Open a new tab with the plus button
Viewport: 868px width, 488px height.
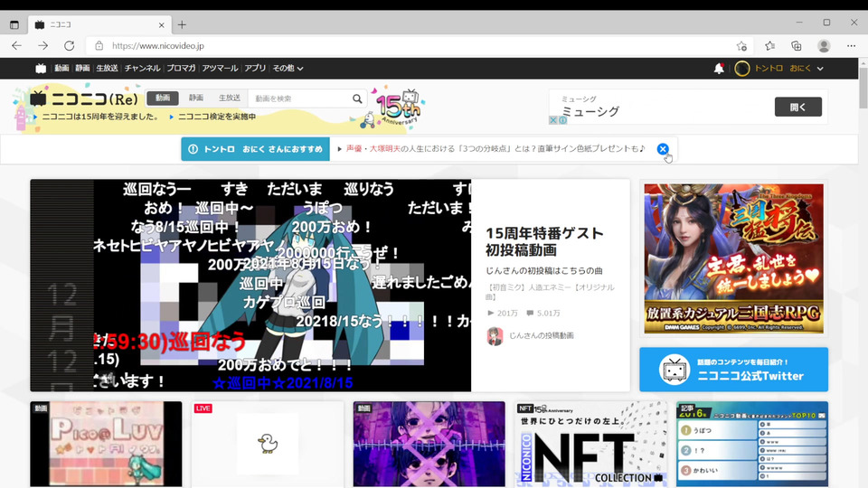(x=182, y=25)
